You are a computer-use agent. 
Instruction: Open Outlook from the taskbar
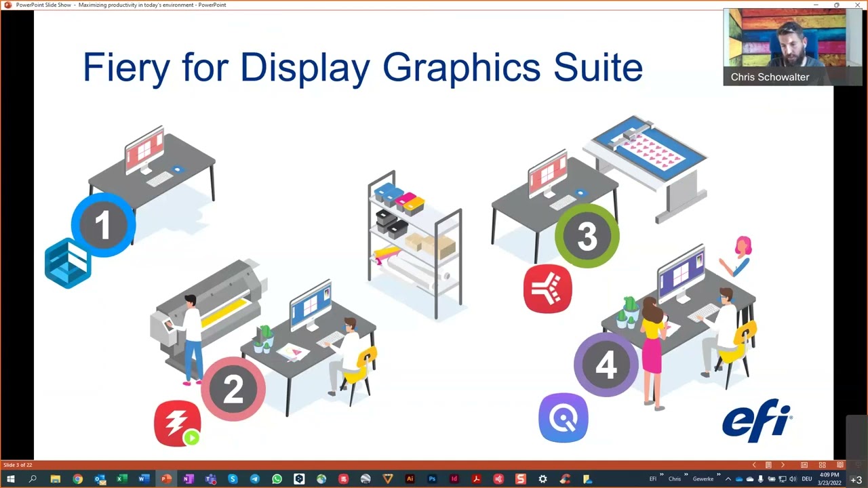pyautogui.click(x=100, y=479)
